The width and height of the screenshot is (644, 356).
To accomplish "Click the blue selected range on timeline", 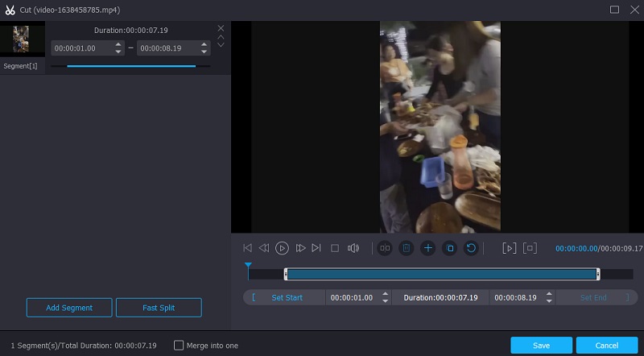I will (x=441, y=274).
